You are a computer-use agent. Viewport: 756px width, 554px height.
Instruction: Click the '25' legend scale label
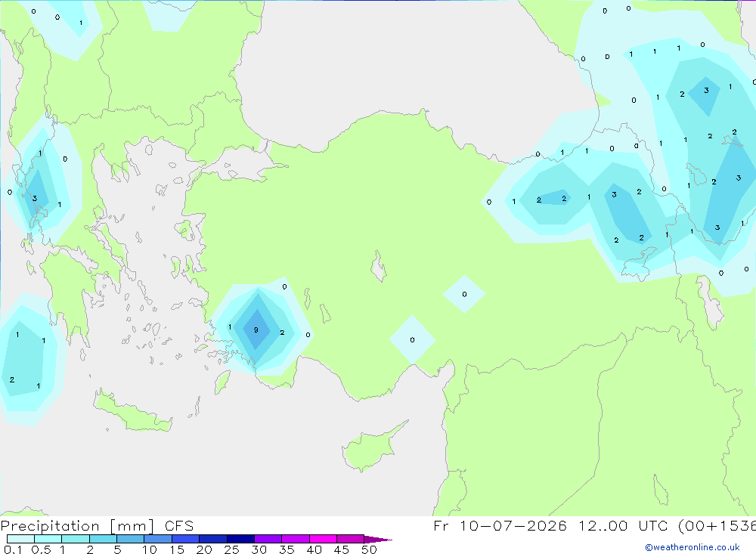tap(231, 549)
